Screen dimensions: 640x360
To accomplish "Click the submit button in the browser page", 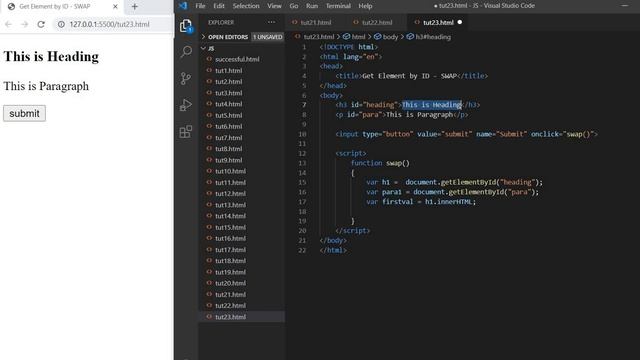I will (x=24, y=113).
